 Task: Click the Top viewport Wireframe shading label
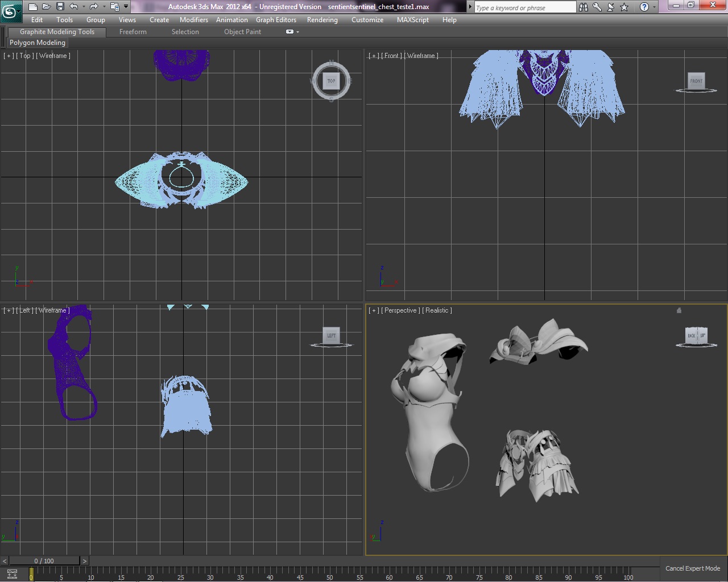[x=53, y=56]
